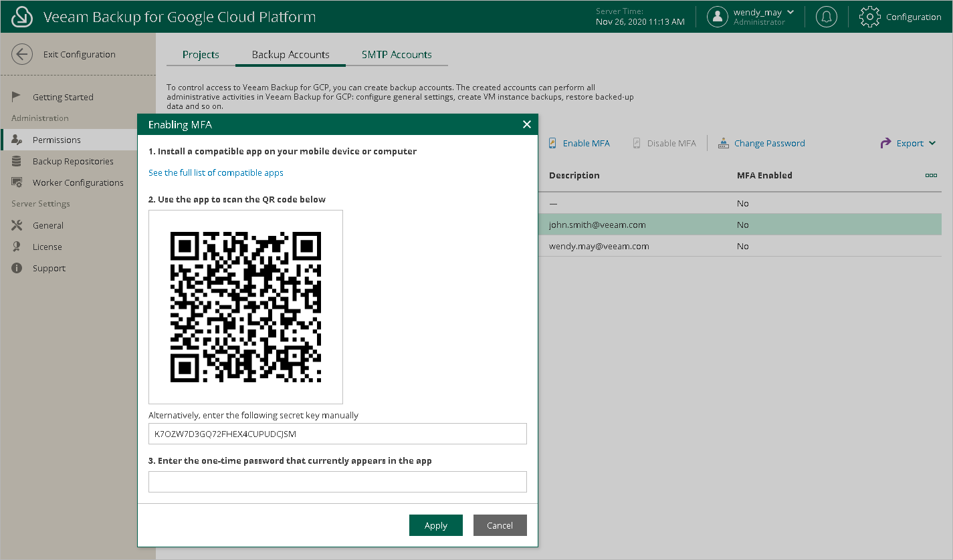The image size is (953, 560).
Task: Click the Getting Started flag icon
Action: (x=17, y=97)
